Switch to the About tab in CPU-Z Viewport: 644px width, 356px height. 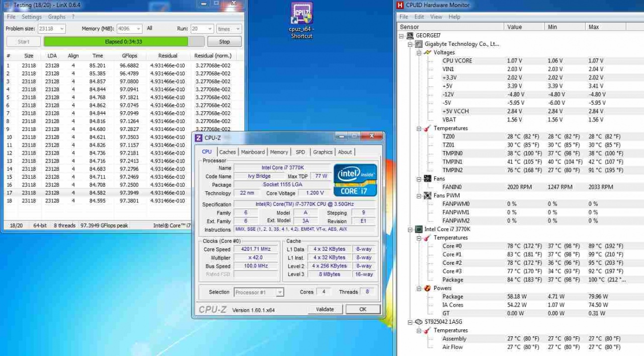[x=345, y=152]
